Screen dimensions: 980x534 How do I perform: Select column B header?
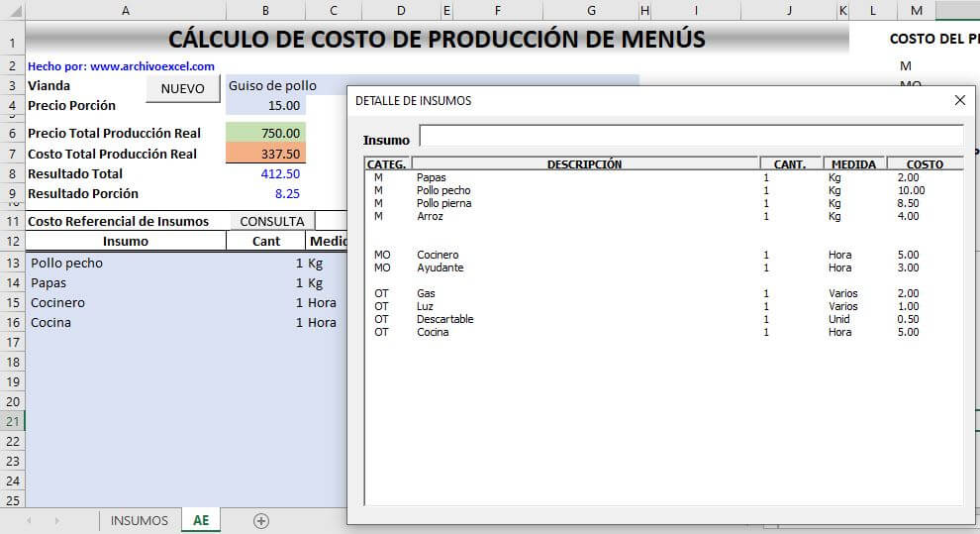tap(265, 10)
